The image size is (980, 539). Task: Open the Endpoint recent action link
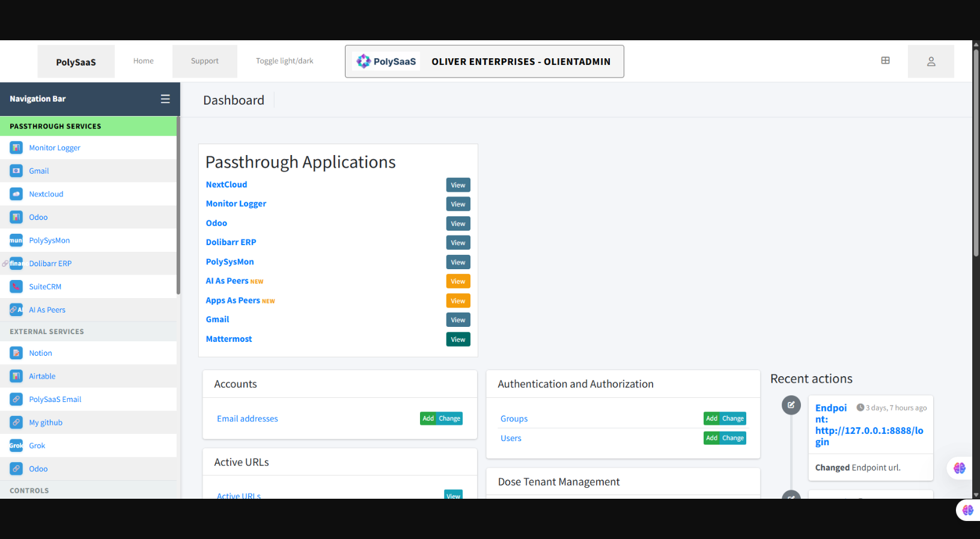(x=869, y=425)
